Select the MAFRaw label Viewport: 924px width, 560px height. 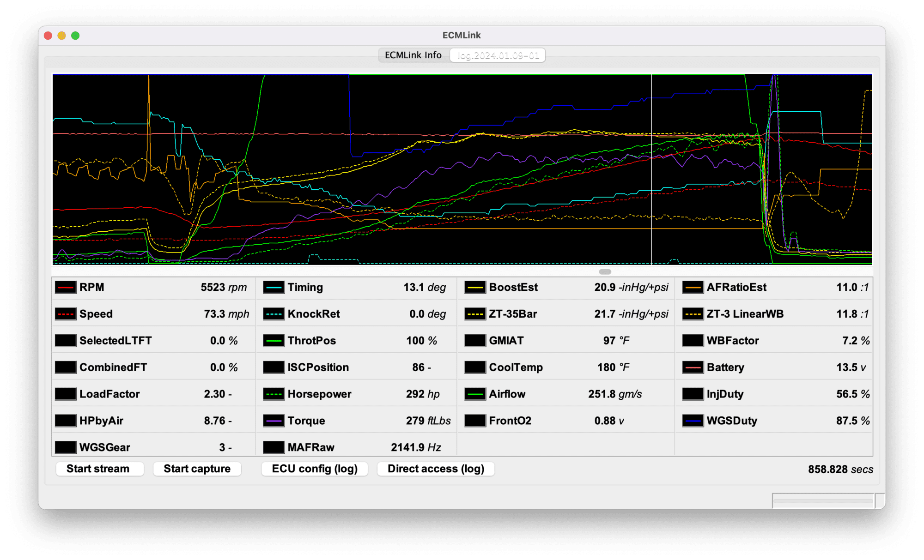tap(311, 447)
